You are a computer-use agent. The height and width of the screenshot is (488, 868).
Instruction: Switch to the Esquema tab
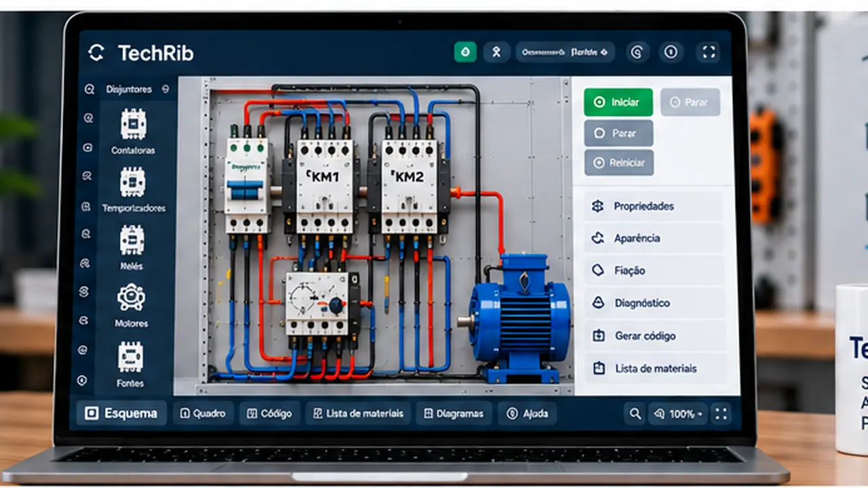121,413
